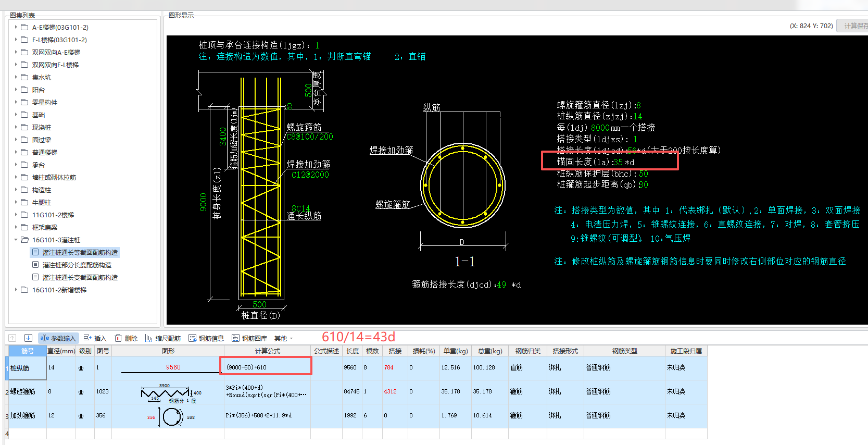
Task: Click the folder icon beside 普通楼梯
Action: tap(24, 152)
